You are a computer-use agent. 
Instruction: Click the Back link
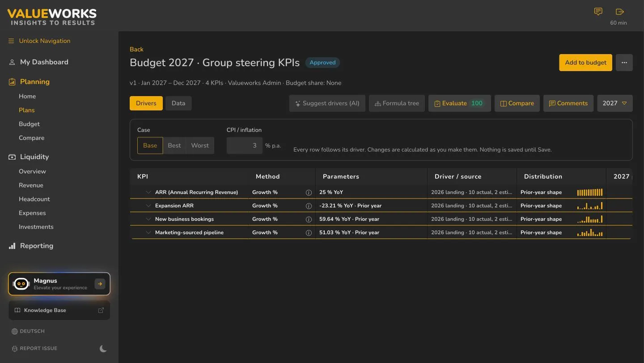click(x=136, y=49)
